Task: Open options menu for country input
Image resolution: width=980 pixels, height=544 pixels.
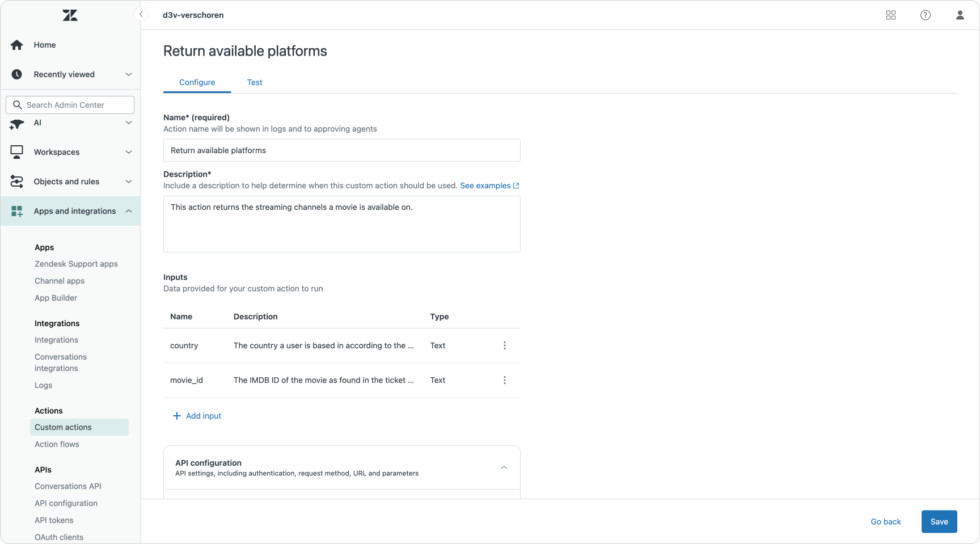Action: point(504,345)
